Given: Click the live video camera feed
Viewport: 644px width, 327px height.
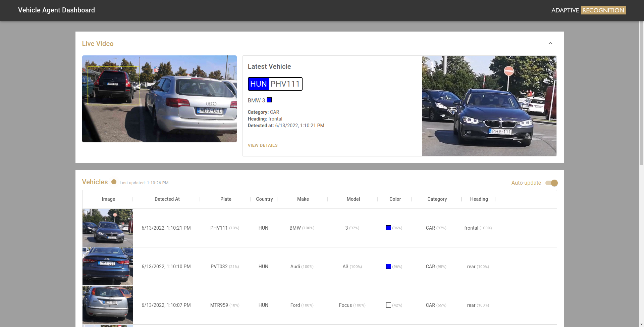Looking at the screenshot, I should [159, 99].
